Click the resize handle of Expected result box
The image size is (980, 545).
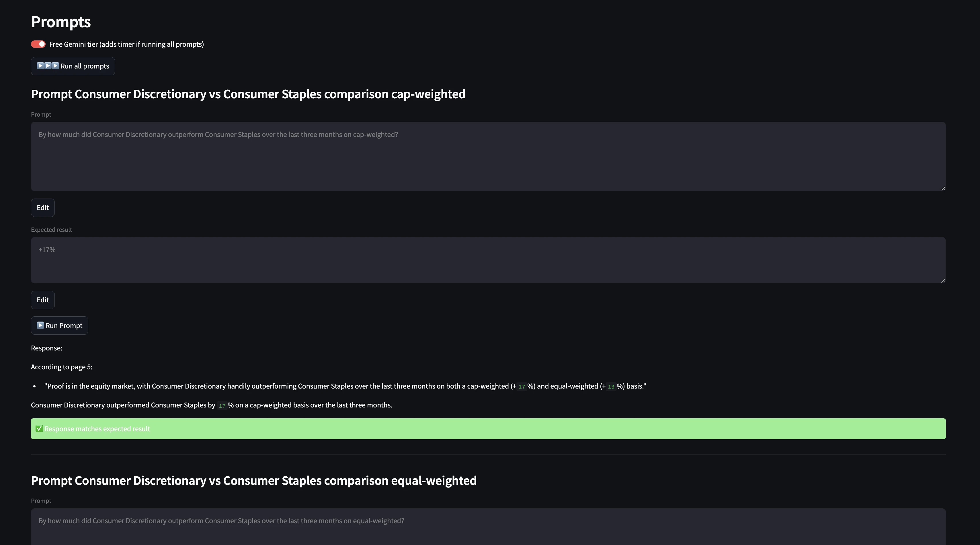point(943,281)
